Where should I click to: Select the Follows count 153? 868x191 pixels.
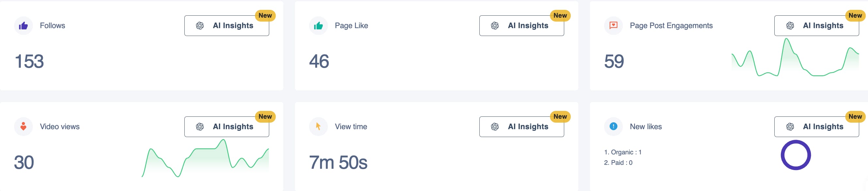click(29, 61)
